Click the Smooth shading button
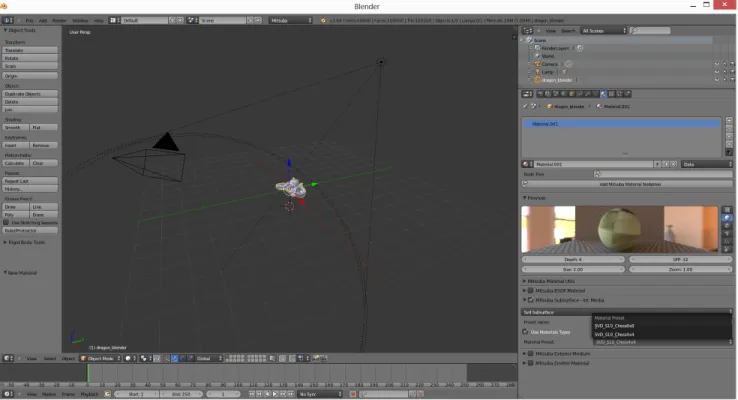Screen dimensions: 738x400 pos(16,127)
